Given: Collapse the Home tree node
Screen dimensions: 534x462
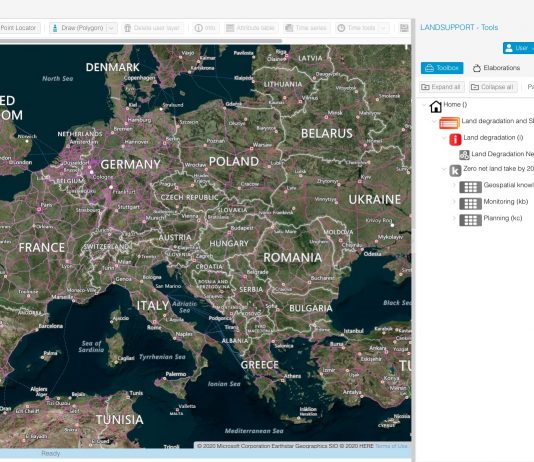Looking at the screenshot, I should pos(424,105).
